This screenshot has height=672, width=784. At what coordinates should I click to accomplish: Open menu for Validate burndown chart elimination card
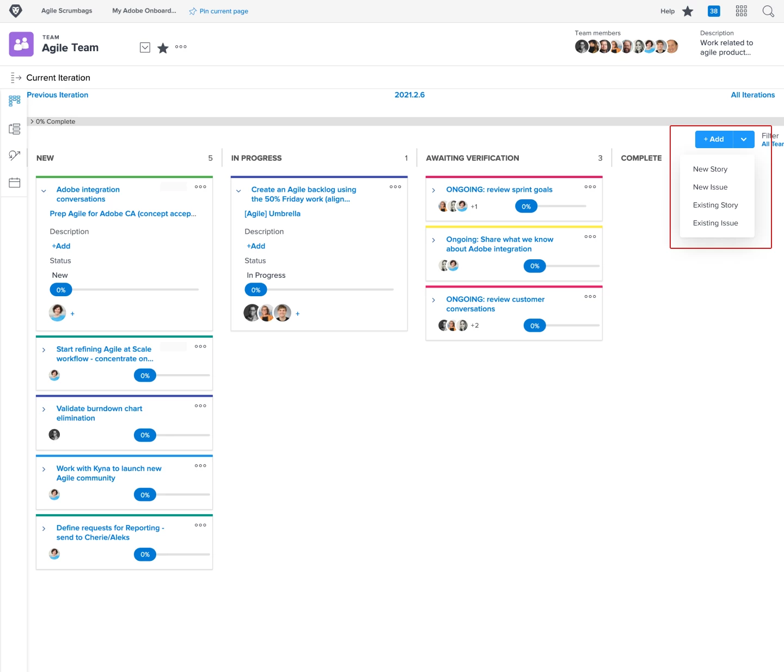(x=200, y=406)
